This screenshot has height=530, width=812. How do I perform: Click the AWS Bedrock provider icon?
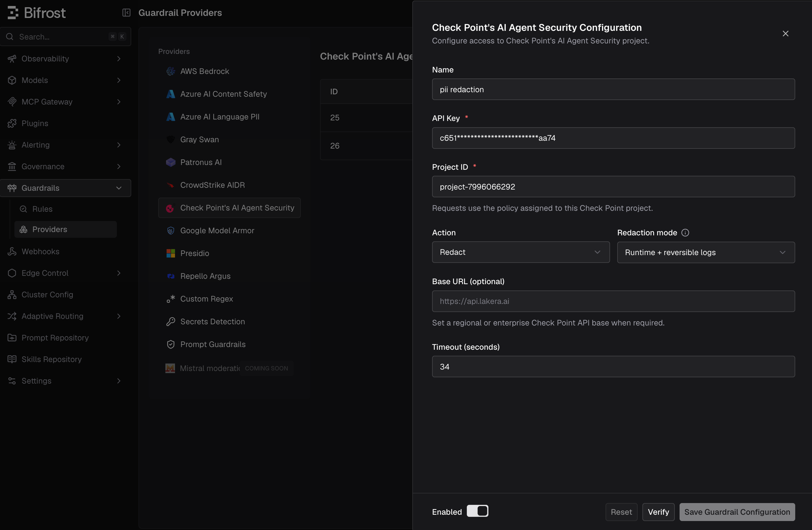click(x=170, y=71)
